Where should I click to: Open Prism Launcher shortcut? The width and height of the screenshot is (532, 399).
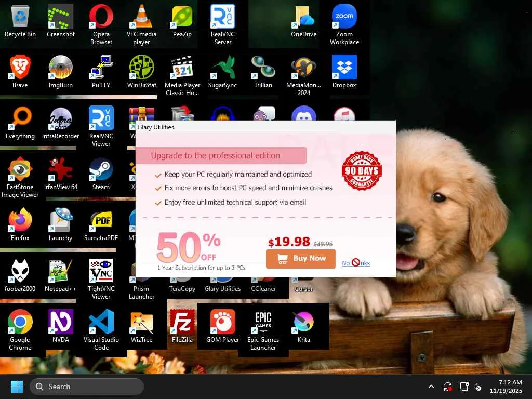(141, 288)
